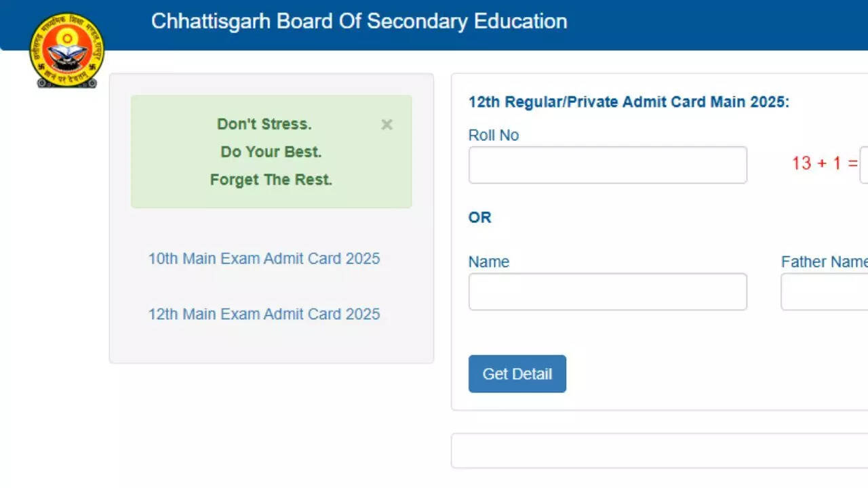Focus the Roll No input field
This screenshot has width=868, height=488.
(607, 165)
